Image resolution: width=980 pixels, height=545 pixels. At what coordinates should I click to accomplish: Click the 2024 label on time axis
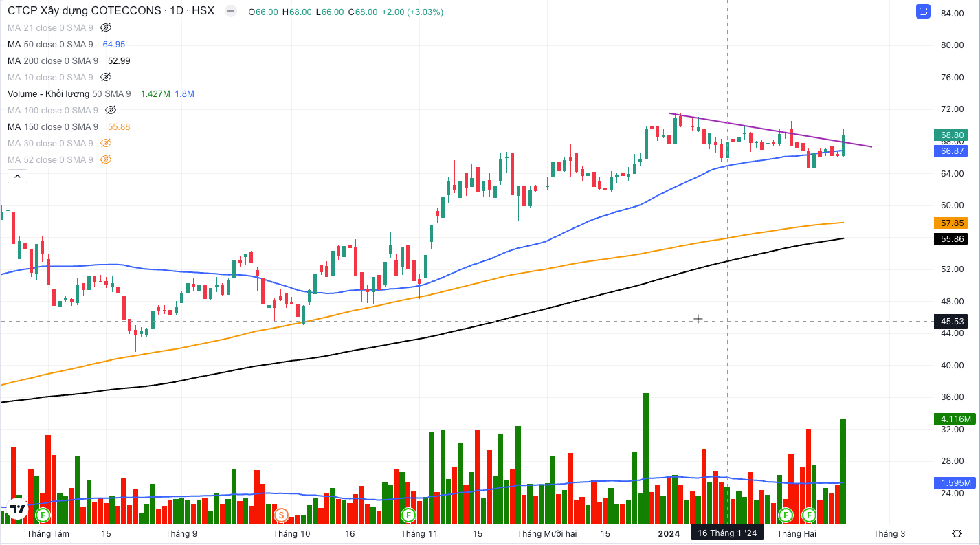coord(669,533)
